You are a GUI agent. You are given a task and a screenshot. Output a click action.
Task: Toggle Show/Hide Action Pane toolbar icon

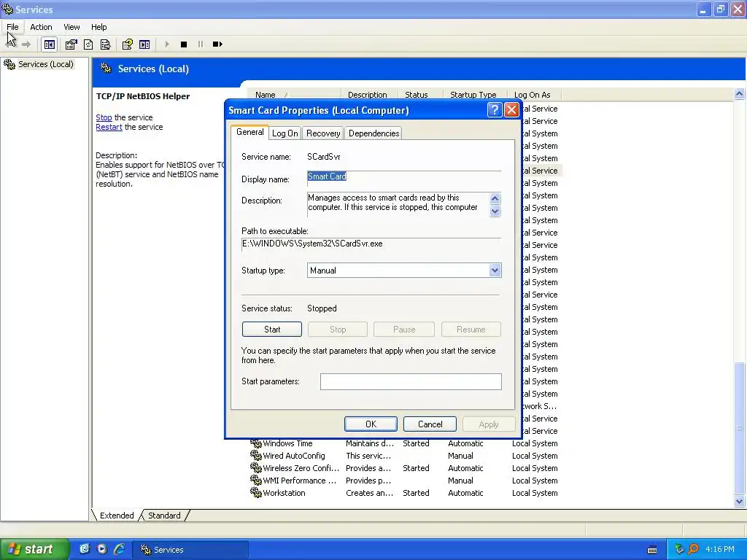click(x=144, y=44)
